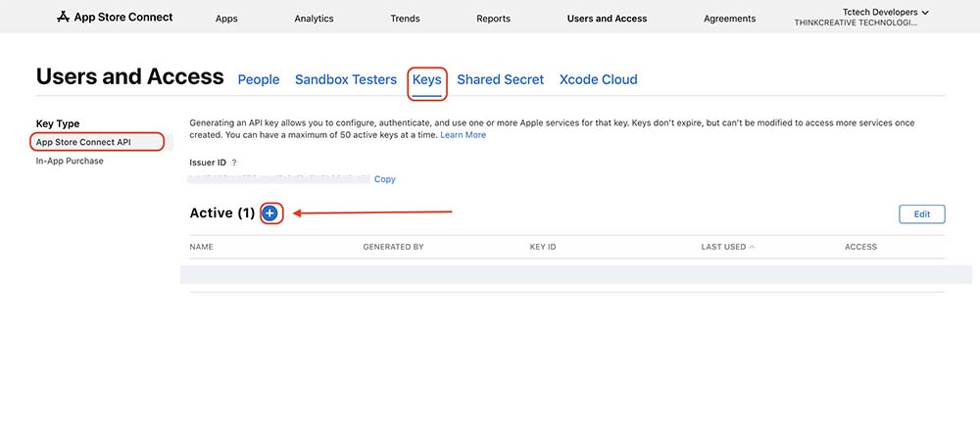Add a new API key with plus icon
The image size is (980, 421).
coord(269,213)
